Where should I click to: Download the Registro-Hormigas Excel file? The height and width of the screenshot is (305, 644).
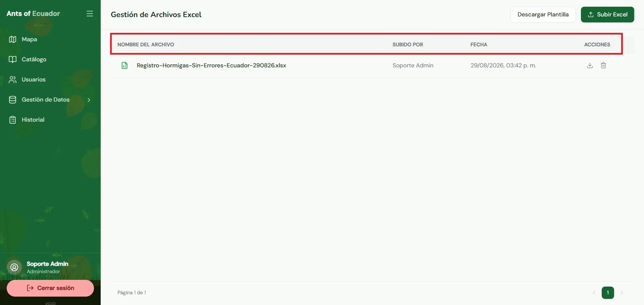[x=590, y=65]
